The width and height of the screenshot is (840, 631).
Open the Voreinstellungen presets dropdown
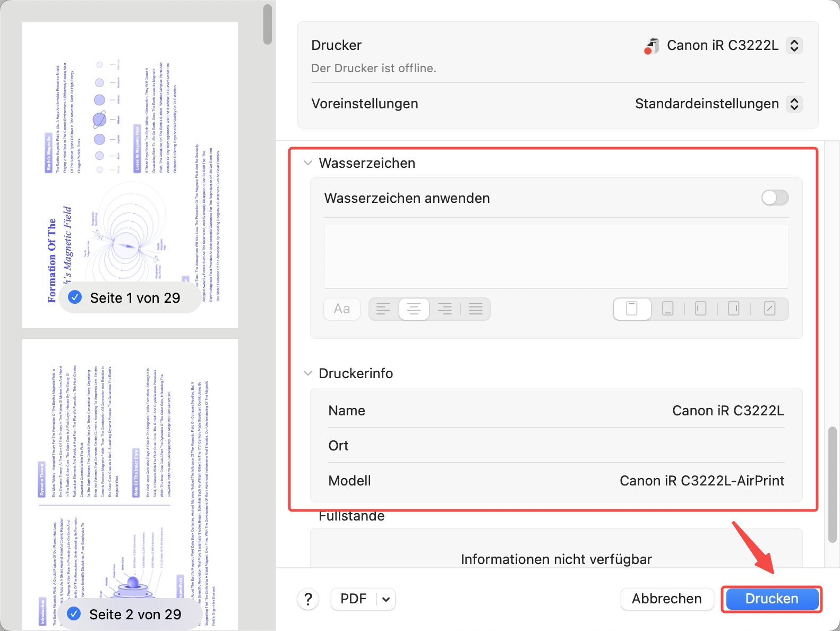pos(794,104)
